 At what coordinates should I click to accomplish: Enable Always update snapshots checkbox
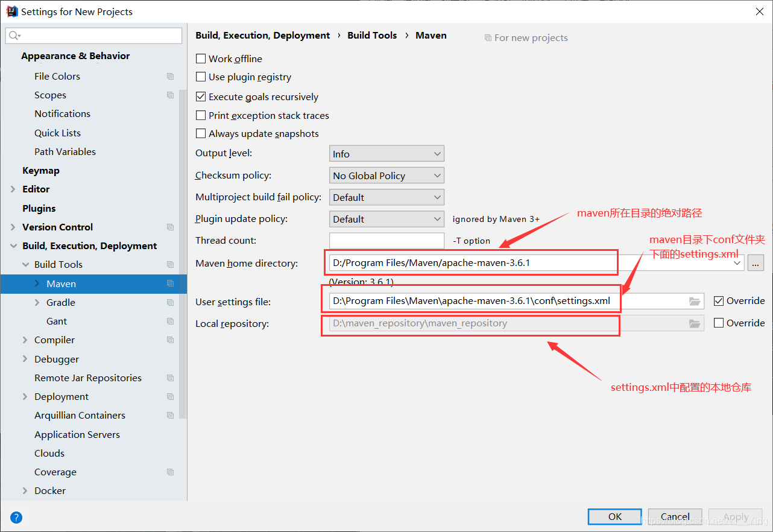(201, 133)
